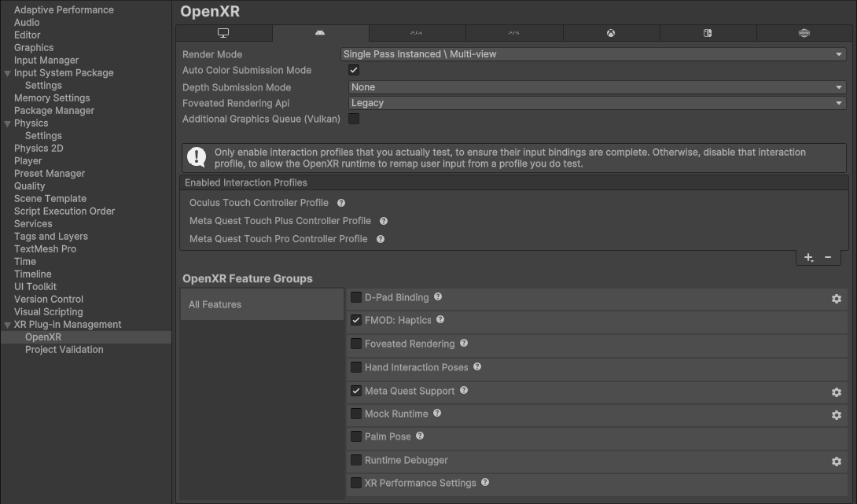Image resolution: width=857 pixels, height=504 pixels.
Task: Collapse XR Plug-in Management tree arrow
Action: coord(8,325)
